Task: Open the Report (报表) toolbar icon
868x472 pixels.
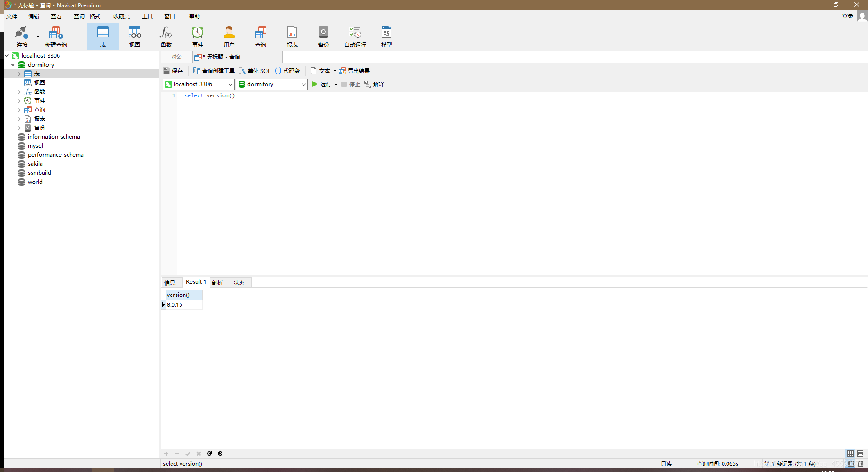Action: coord(292,36)
